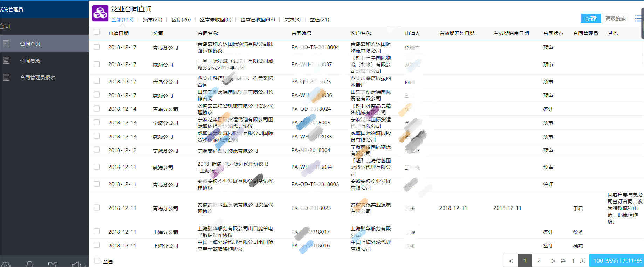Click the 申请日期 column header
644x267 pixels.
119,33
